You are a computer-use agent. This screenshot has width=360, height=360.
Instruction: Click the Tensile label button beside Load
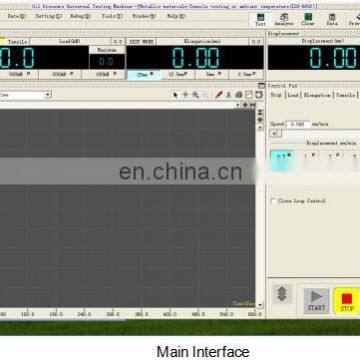[x=18, y=42]
